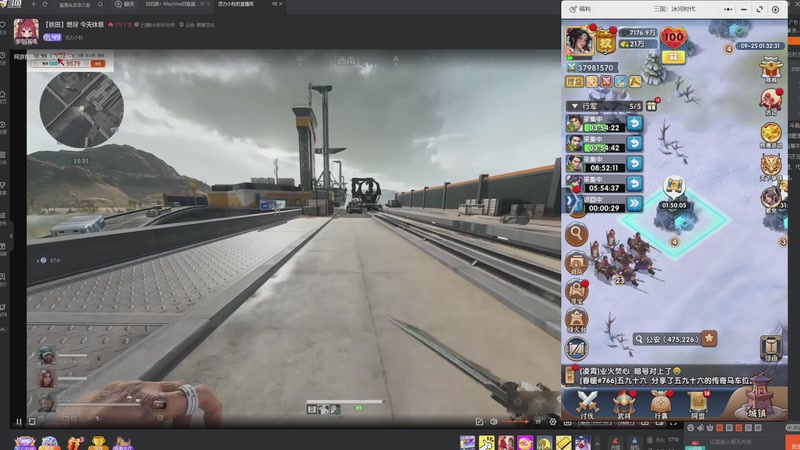The height and width of the screenshot is (450, 800).
Task: Switch to 讨伐 crossed swords tab
Action: point(587,405)
